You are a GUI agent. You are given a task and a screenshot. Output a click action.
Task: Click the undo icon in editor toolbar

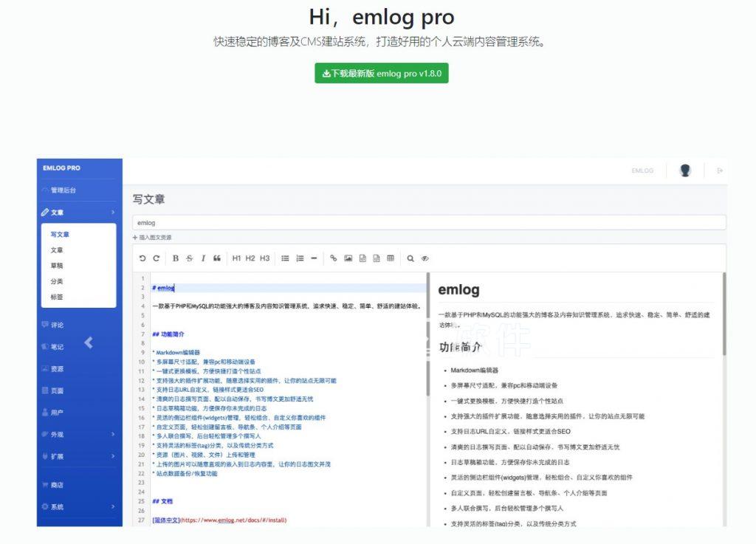pos(142,258)
